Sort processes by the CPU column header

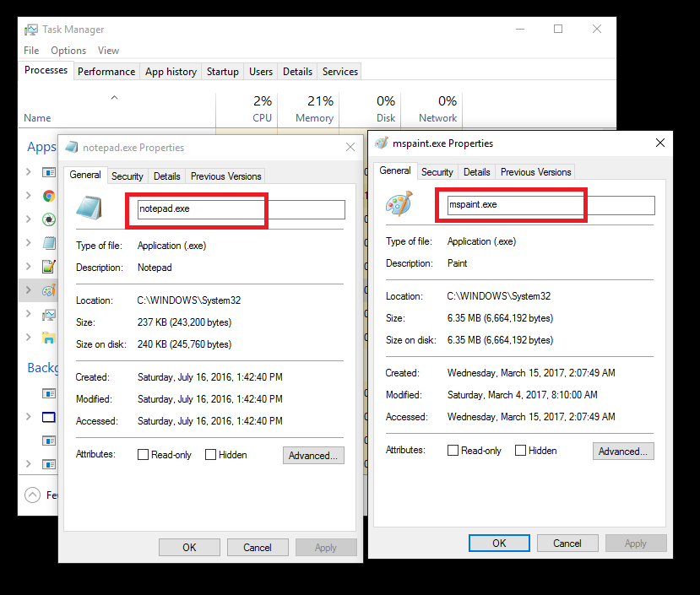247,110
